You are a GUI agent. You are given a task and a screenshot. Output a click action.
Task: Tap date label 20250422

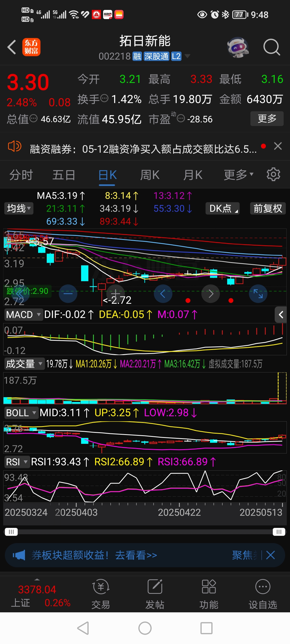tap(179, 512)
